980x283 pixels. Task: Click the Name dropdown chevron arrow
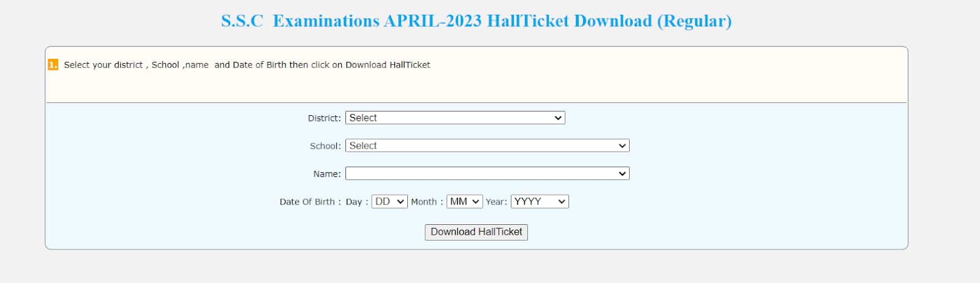622,174
